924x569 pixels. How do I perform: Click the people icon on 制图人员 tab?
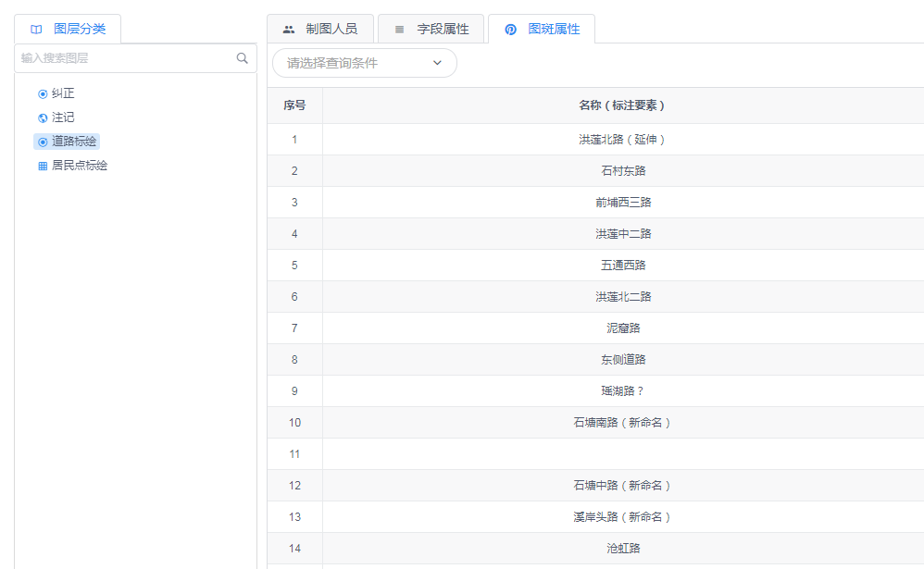(x=289, y=29)
